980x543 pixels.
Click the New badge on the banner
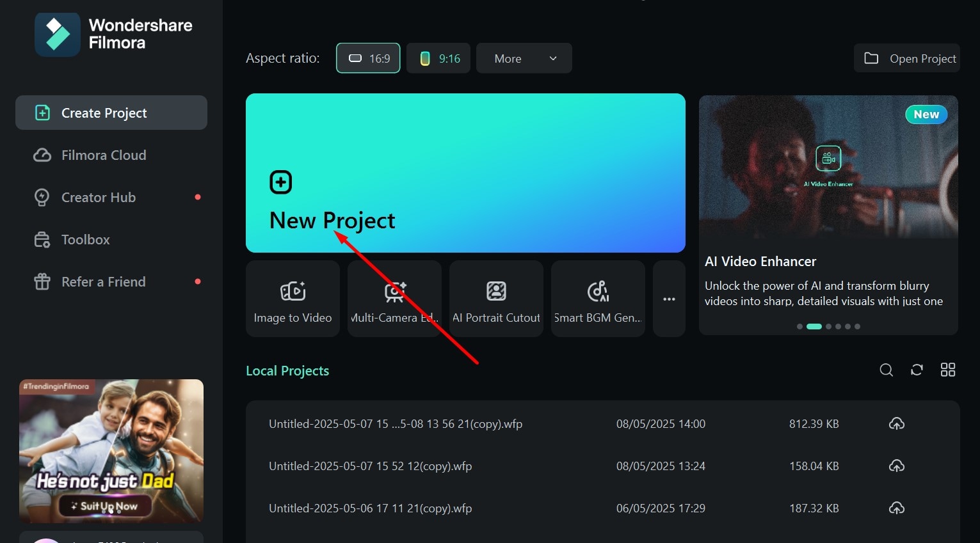click(x=926, y=114)
